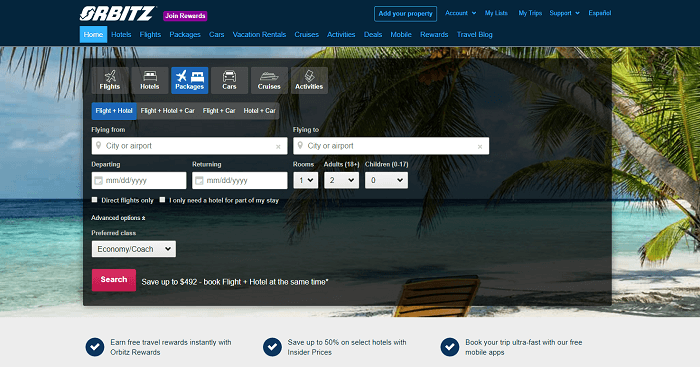
Task: Go to the Home nav tab
Action: click(93, 34)
